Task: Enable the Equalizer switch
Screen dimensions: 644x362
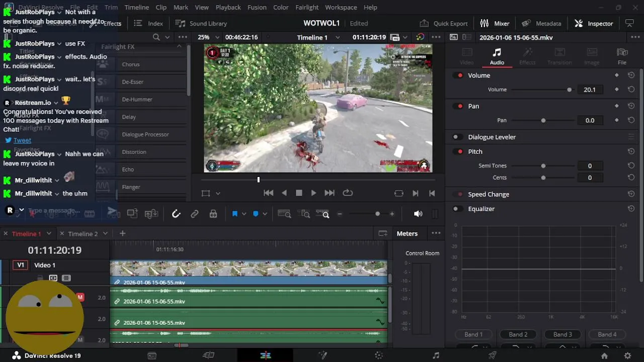Action: coord(458,209)
